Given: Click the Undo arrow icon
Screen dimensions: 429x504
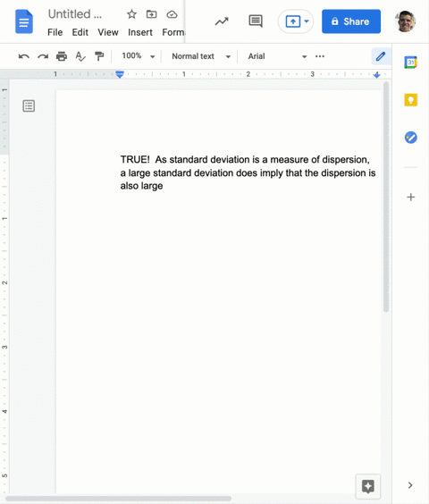Looking at the screenshot, I should pos(24,56).
